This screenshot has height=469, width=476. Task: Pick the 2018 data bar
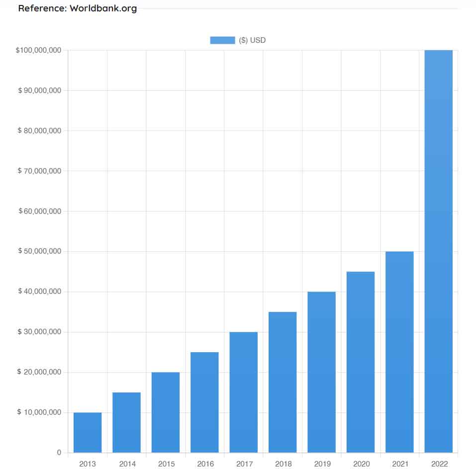[283, 382]
